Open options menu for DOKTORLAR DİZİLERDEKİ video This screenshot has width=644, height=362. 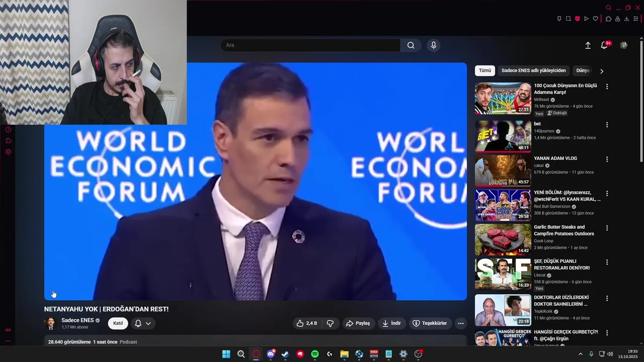[607, 298]
